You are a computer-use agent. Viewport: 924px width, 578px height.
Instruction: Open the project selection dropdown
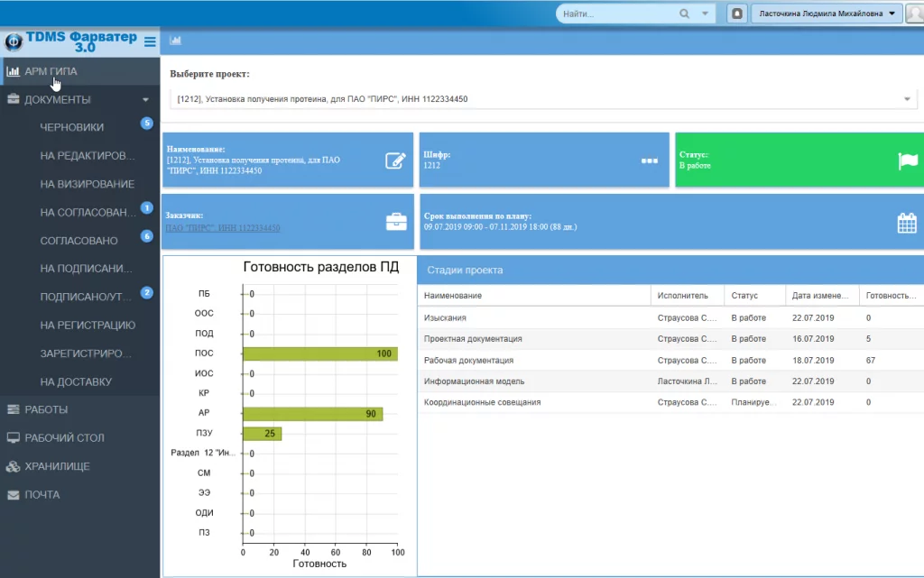[x=906, y=99]
